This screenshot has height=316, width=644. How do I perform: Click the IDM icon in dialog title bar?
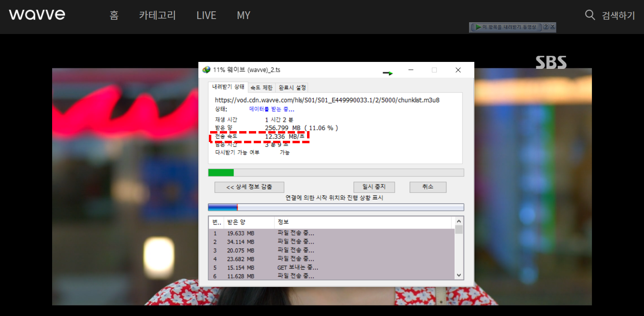click(x=206, y=70)
